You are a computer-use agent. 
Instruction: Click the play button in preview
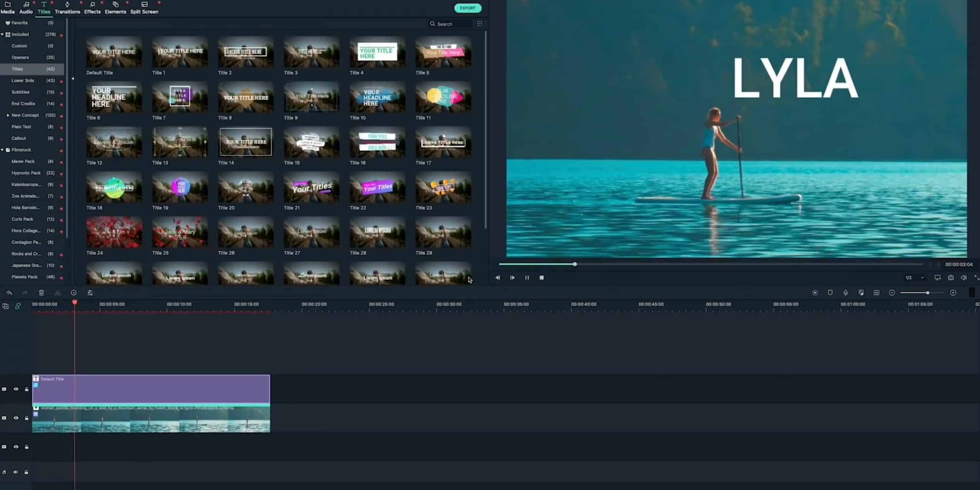(x=513, y=278)
